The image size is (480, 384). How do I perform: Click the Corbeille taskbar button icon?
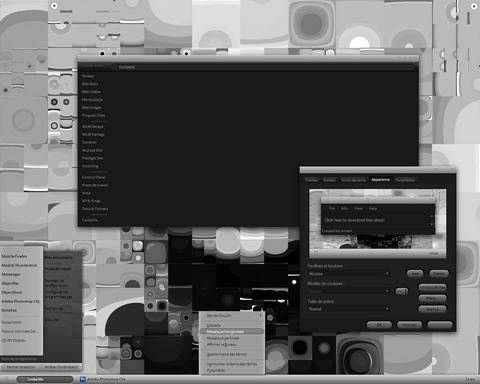click(x=23, y=379)
